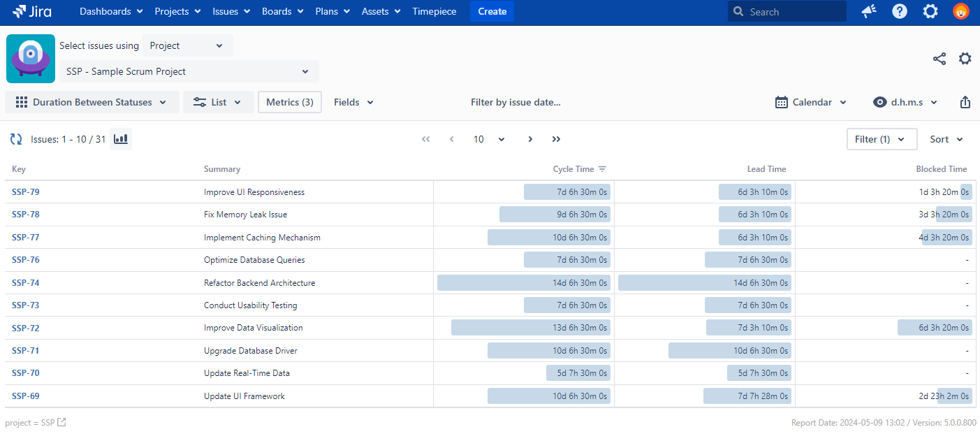Viewport: 980px width, 434px height.
Task: Go to the last page of issues
Action: [556, 139]
